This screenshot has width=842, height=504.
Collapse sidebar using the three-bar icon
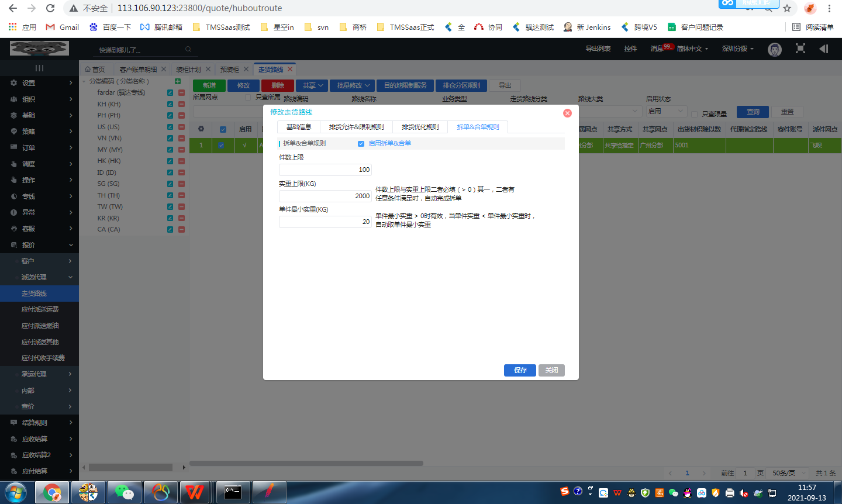tap(39, 68)
